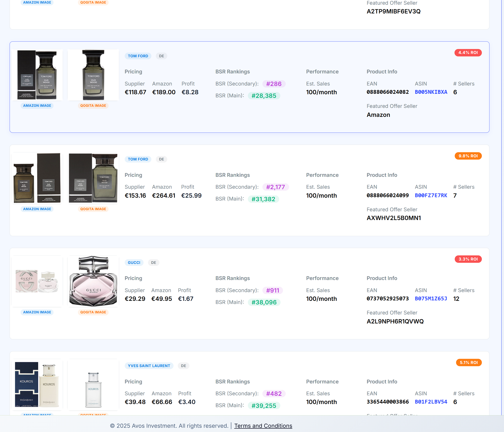
Task: Open ASIN link B005NKIBXA
Action: click(x=431, y=92)
